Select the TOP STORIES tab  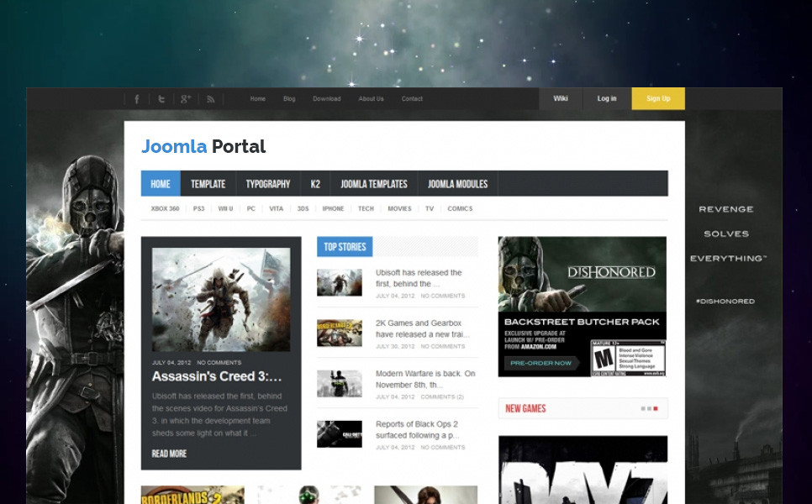tap(345, 247)
